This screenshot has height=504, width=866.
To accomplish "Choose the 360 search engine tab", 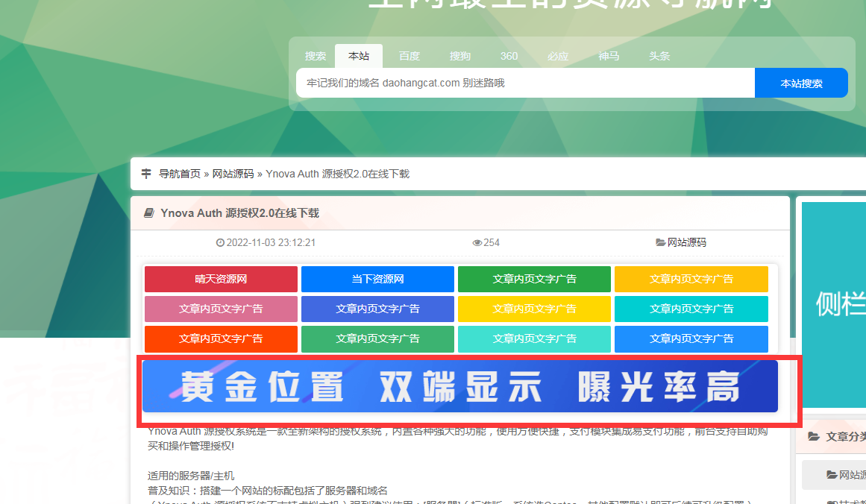I will [509, 56].
